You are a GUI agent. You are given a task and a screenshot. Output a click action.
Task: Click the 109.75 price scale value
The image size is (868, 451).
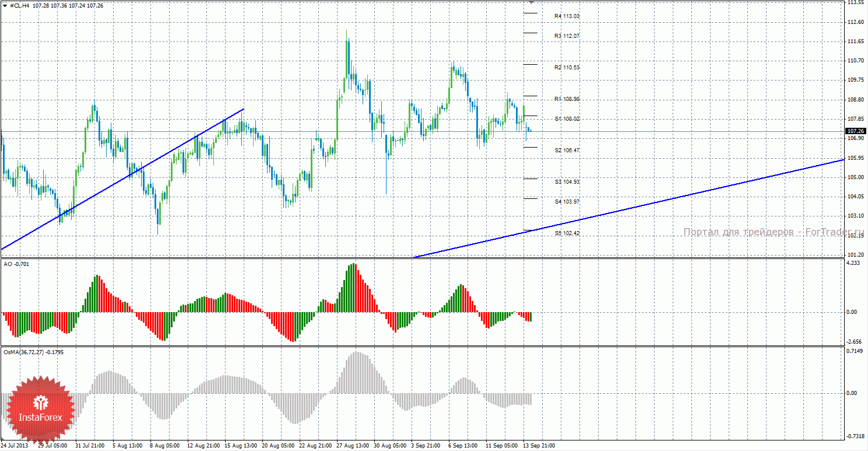[855, 81]
